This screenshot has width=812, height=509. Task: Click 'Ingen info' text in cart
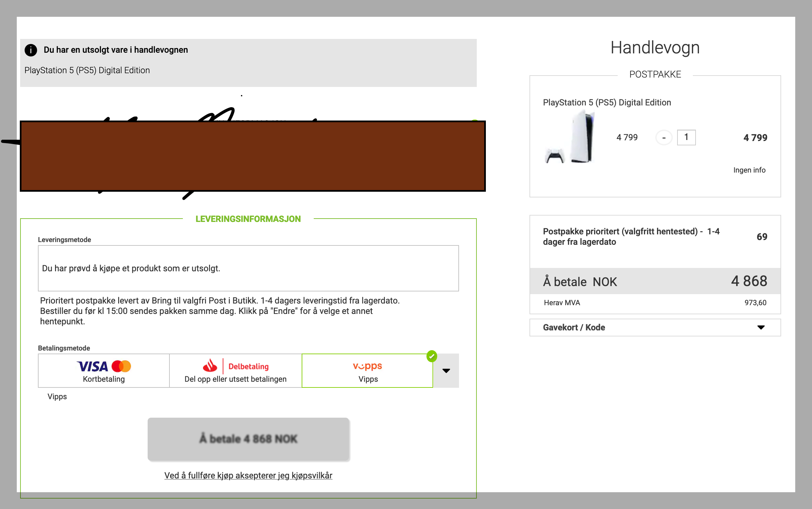(749, 170)
